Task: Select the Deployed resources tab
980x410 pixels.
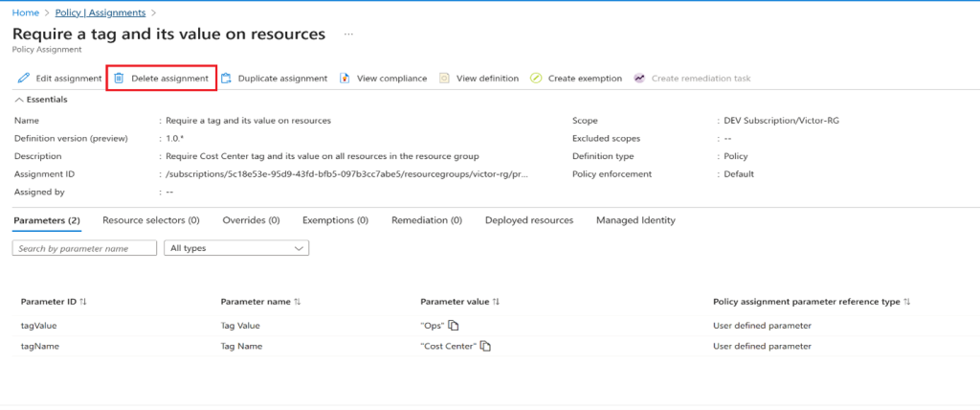Action: 529,220
